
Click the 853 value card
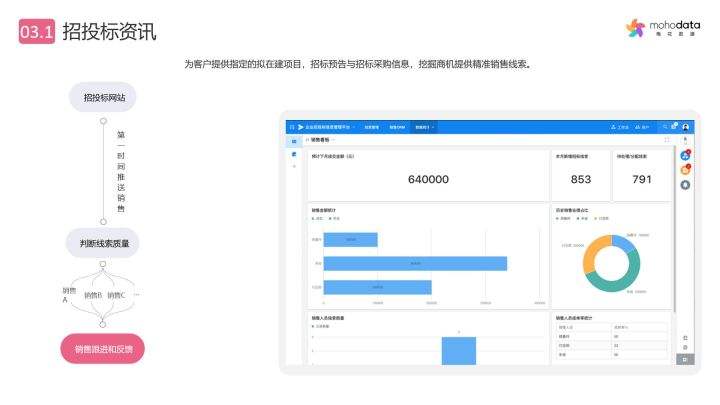coord(581,175)
